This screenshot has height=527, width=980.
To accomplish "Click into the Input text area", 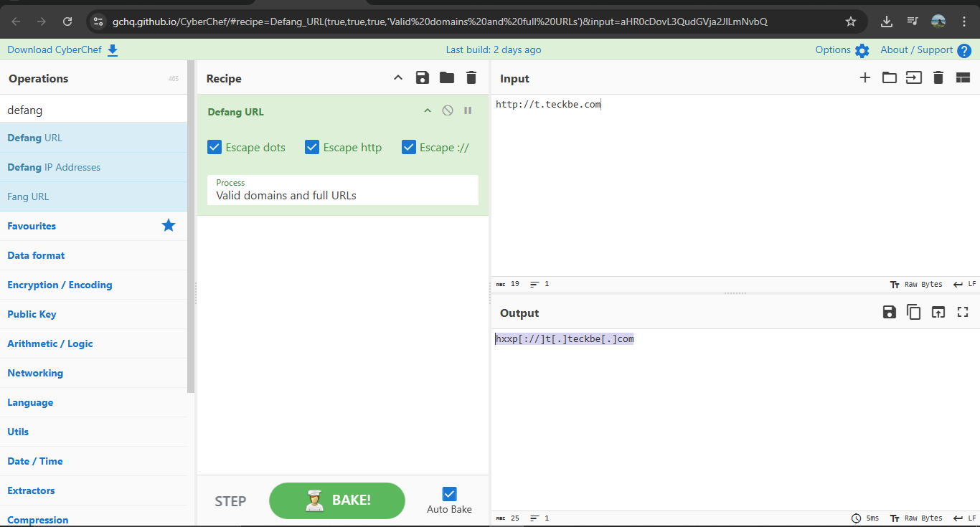I will pyautogui.click(x=735, y=185).
